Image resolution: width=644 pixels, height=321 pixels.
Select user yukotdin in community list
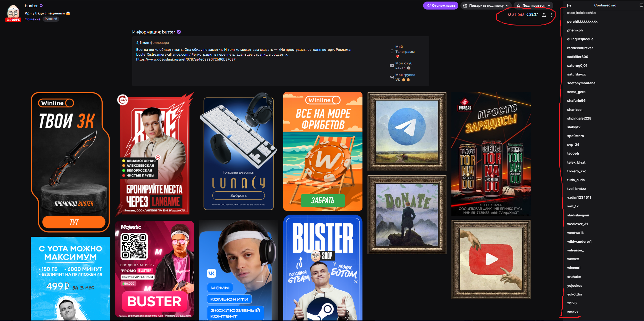coord(574,294)
